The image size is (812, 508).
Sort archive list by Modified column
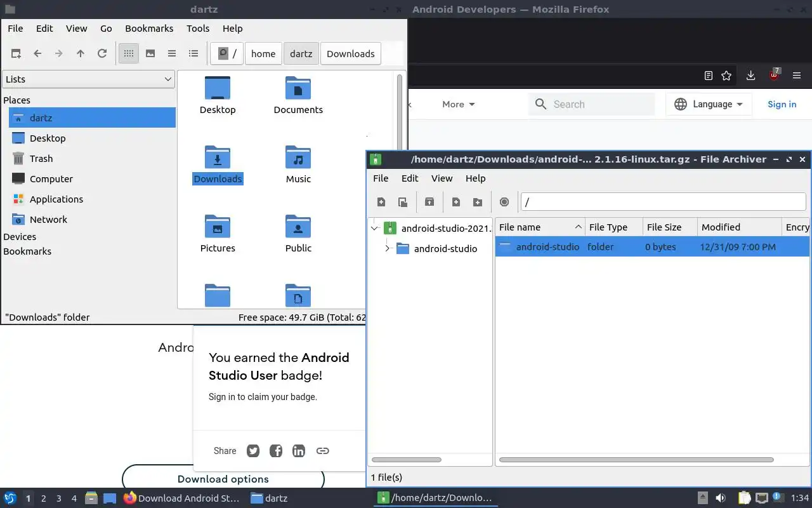(x=740, y=227)
